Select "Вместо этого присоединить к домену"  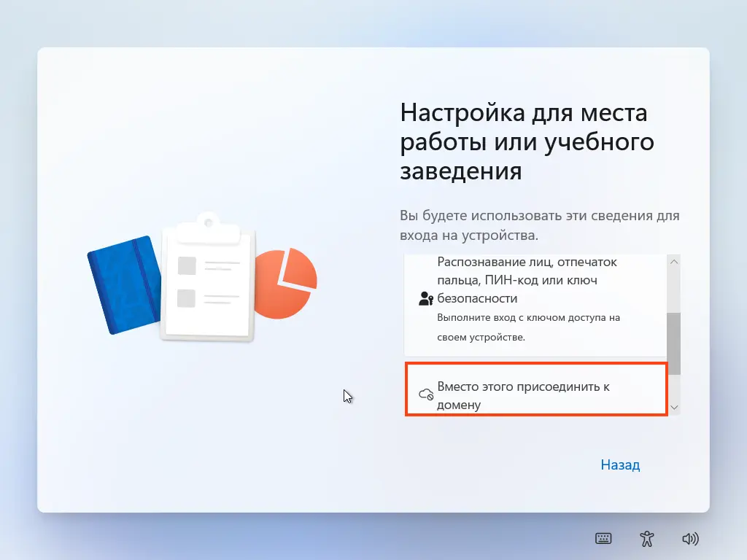click(x=536, y=389)
